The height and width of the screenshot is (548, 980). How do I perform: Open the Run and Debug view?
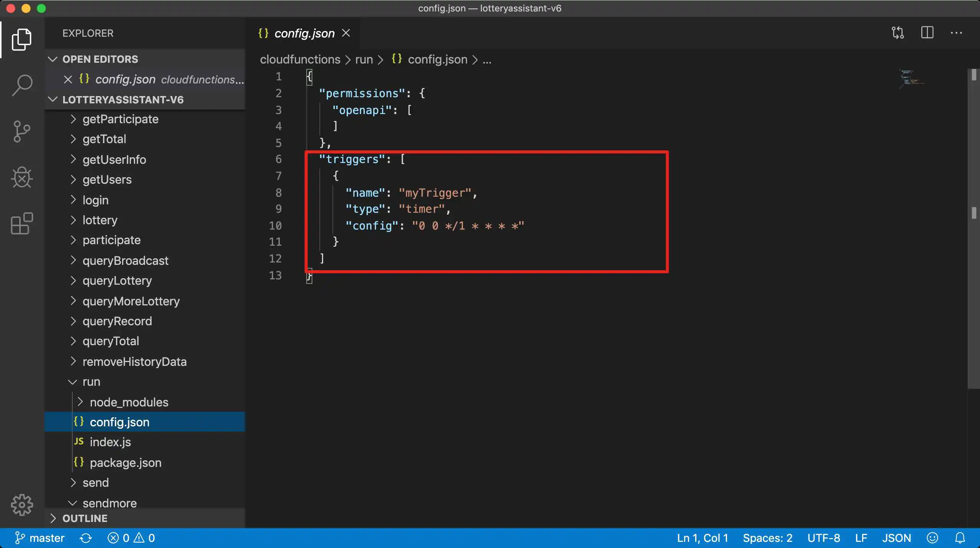pyautogui.click(x=22, y=178)
